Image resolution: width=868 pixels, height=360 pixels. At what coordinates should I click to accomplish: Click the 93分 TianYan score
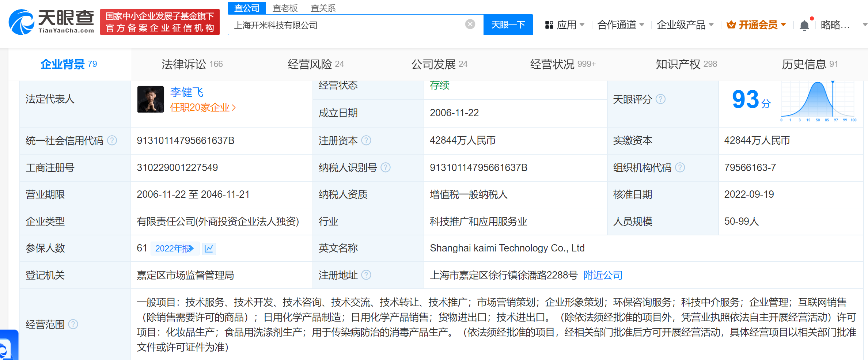click(x=751, y=99)
